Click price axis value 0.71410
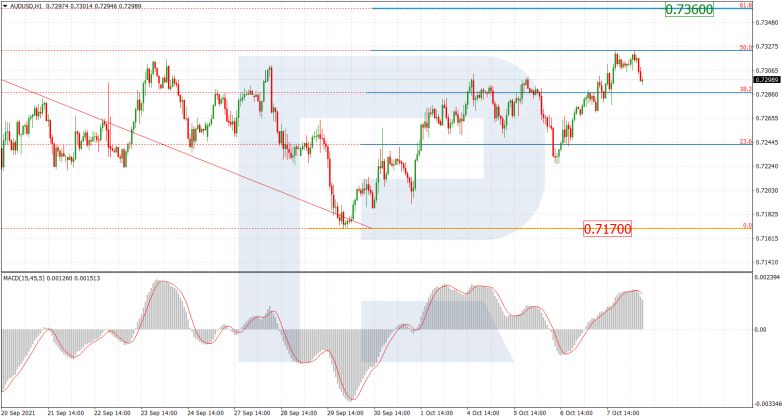782x419 pixels. (767, 262)
